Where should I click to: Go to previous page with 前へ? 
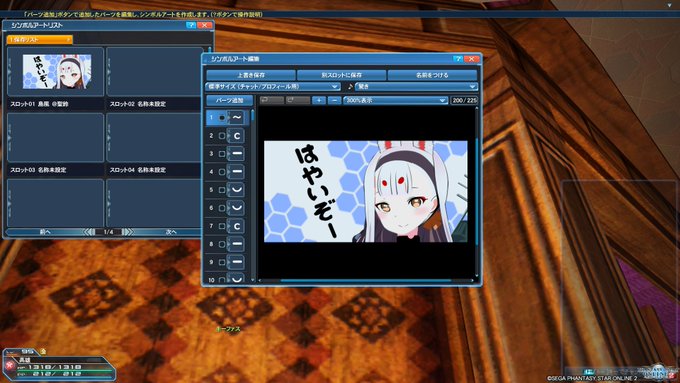pyautogui.click(x=45, y=232)
